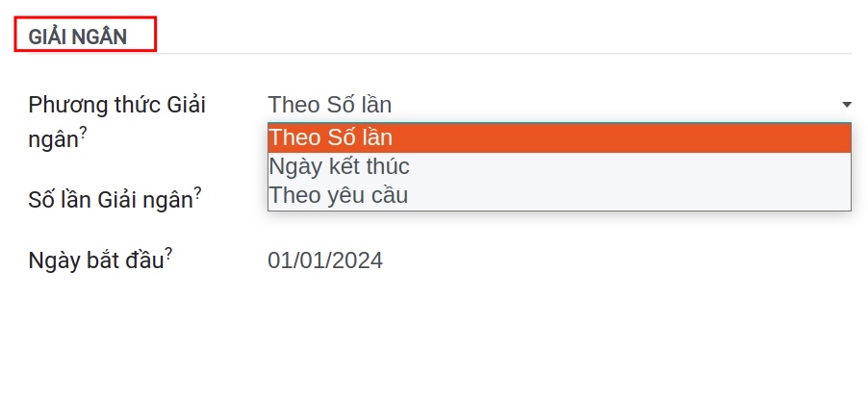Image resolution: width=868 pixels, height=396 pixels.
Task: Click blank space right of Ngày kết thúc option
Action: pos(630,167)
